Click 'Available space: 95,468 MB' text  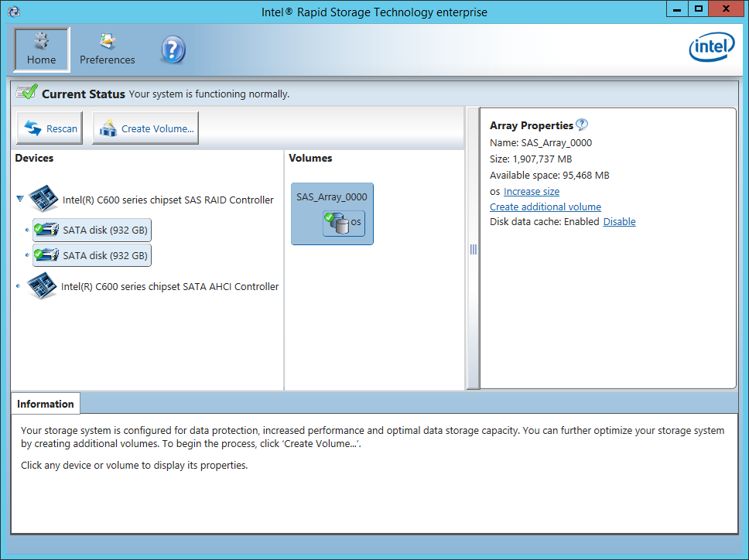pyautogui.click(x=549, y=176)
